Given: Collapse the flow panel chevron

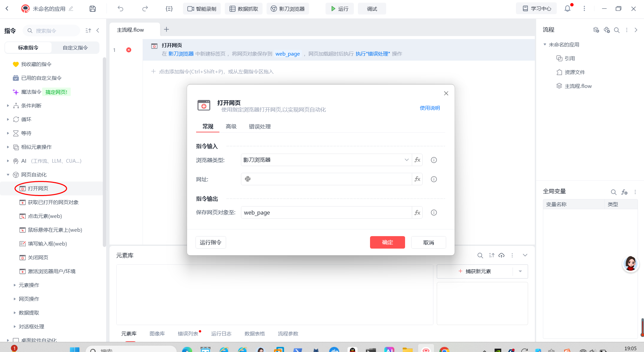Looking at the screenshot, I should (636, 30).
